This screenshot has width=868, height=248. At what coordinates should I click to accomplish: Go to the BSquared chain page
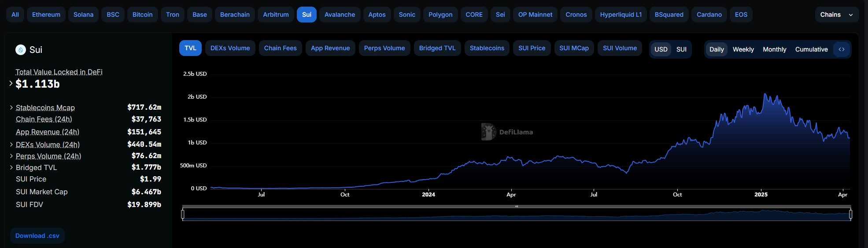(x=669, y=15)
